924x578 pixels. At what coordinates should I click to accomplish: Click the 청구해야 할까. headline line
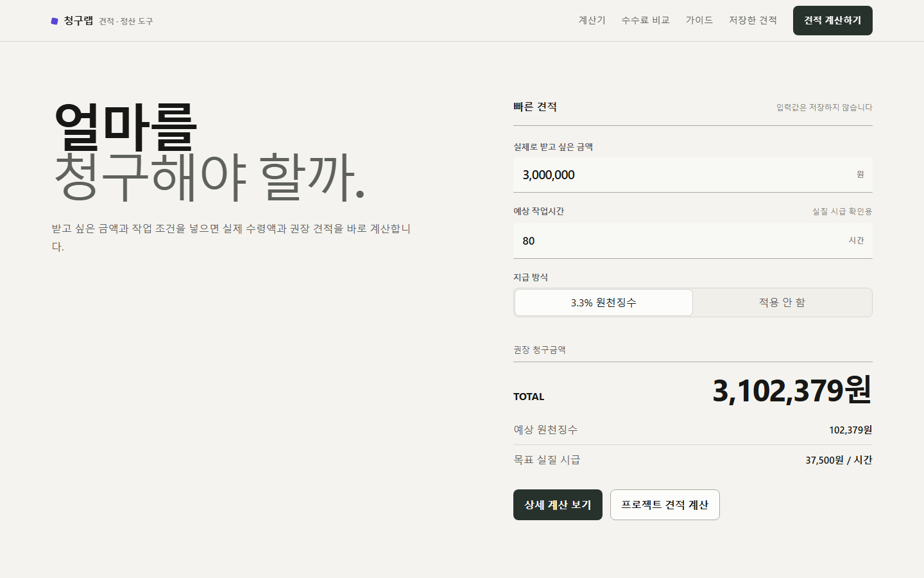pos(209,177)
